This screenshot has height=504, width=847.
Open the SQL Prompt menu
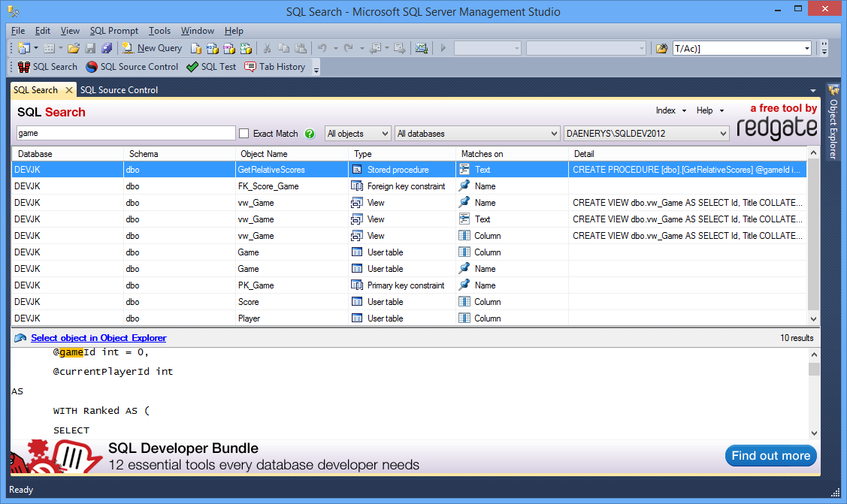pyautogui.click(x=114, y=31)
